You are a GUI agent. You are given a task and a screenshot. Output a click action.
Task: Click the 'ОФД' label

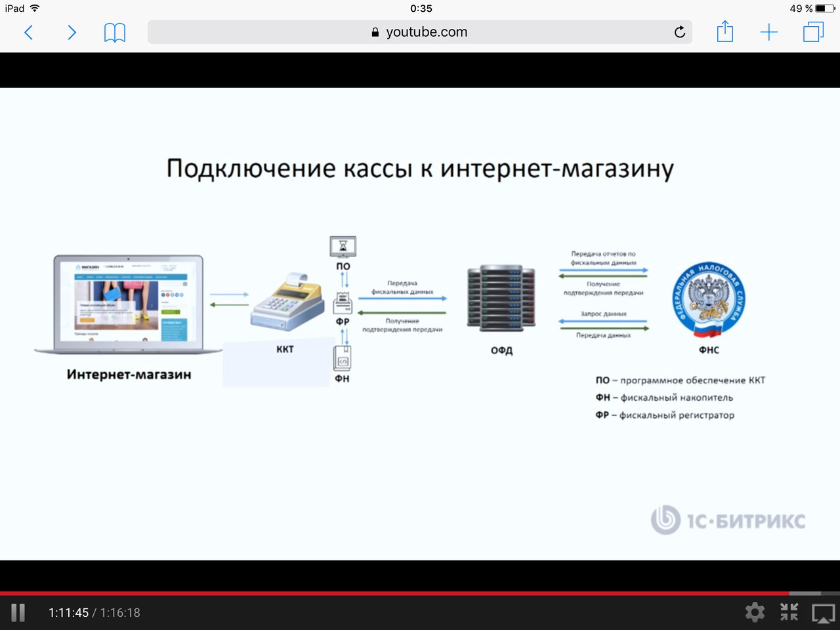[501, 350]
